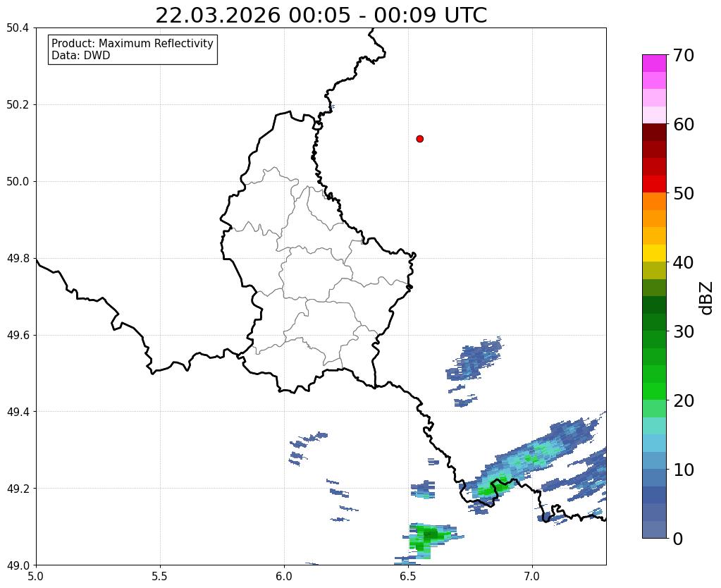Screen dimensions: 721x588
Task: Click the colorbar tick label 60
Action: tap(684, 124)
